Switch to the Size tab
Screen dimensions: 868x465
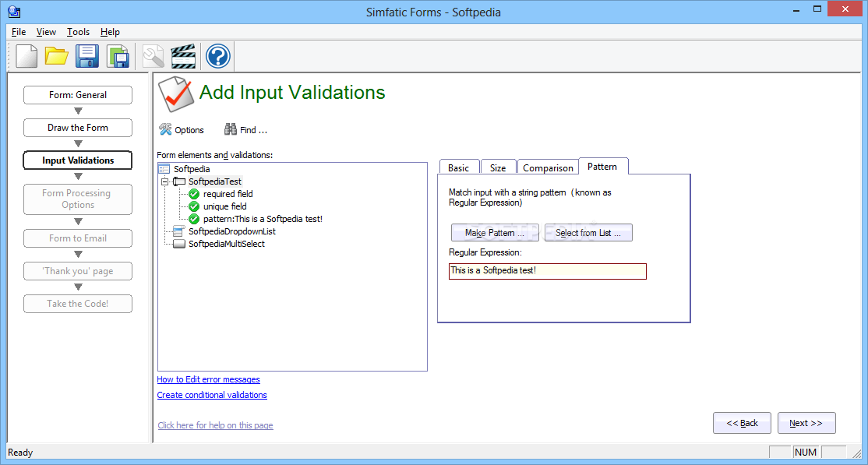498,167
